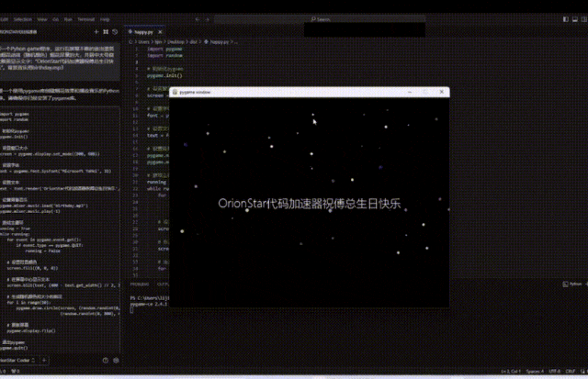This screenshot has height=379, width=588.
Task: Click the import random line in editor
Action: click(x=164, y=55)
